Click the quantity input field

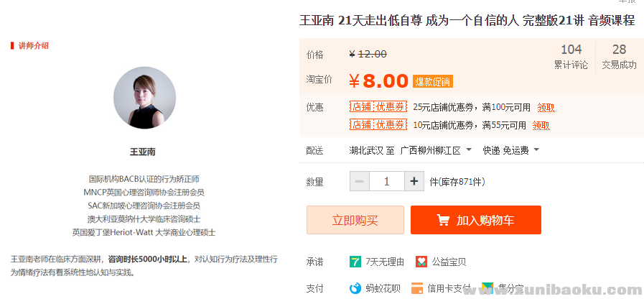click(x=386, y=181)
